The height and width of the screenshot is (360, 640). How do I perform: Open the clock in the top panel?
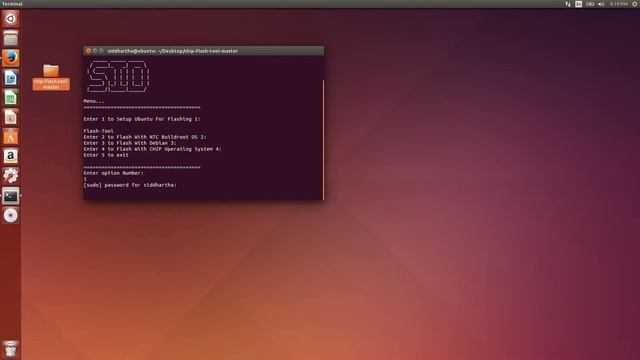pyautogui.click(x=618, y=4)
